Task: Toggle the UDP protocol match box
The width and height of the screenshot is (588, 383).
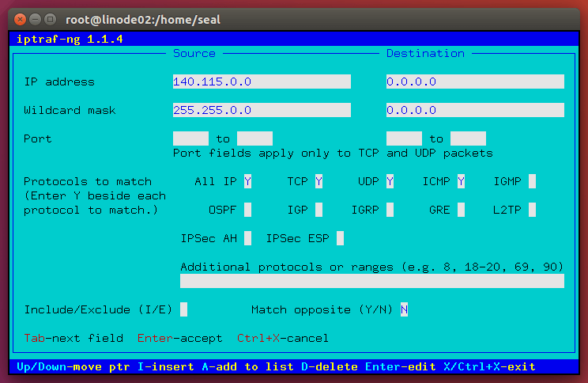Action: tap(390, 181)
